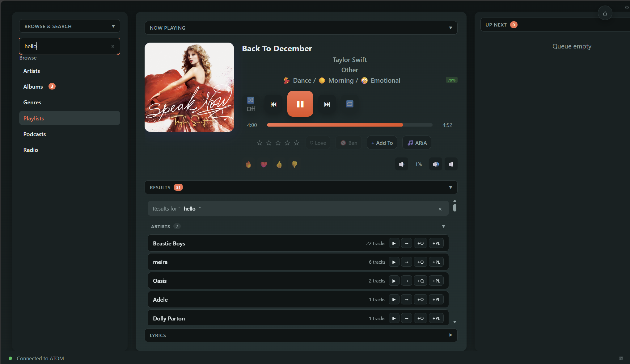Click the 79% match badge
Screen dimensions: 630x364
pyautogui.click(x=451, y=80)
